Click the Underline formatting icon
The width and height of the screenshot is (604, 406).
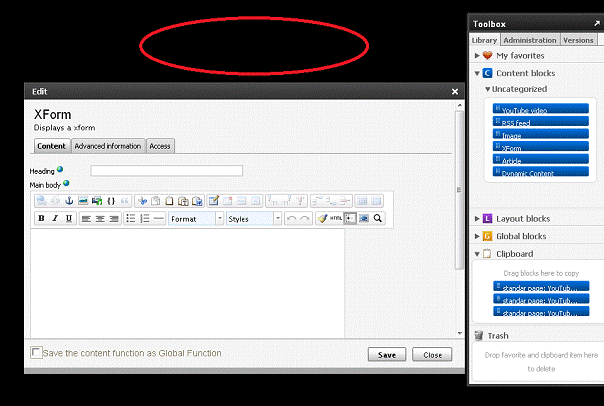(x=68, y=218)
